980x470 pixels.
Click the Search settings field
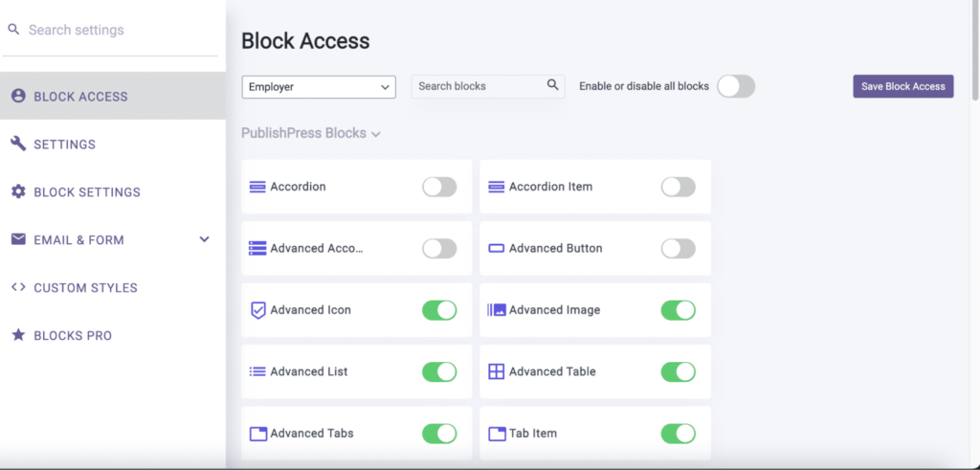tap(113, 30)
